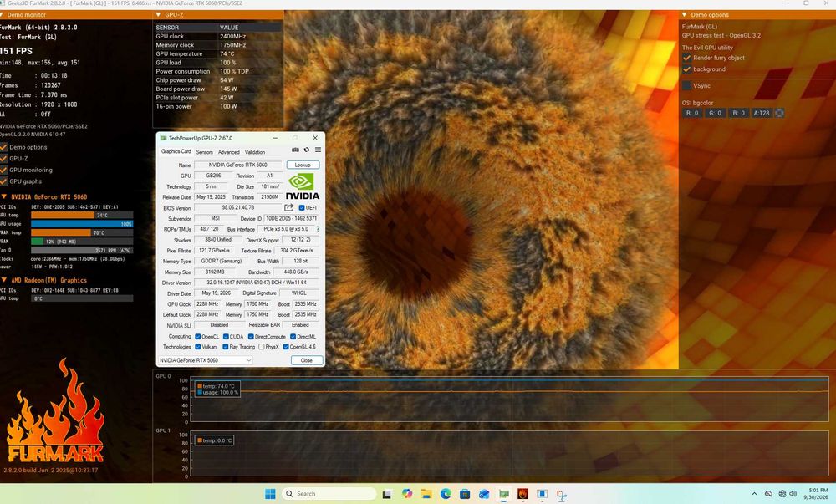This screenshot has width=836, height=504.
Task: Click the Windows taskbar Search box
Action: pos(329,494)
